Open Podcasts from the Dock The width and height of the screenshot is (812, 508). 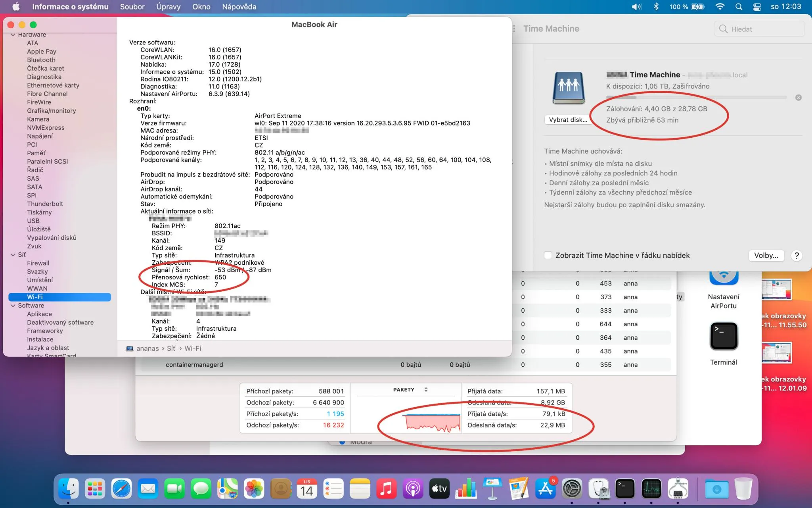pyautogui.click(x=413, y=488)
